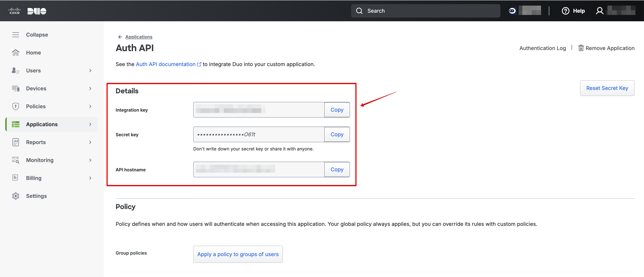Click inside the Search field
The height and width of the screenshot is (277, 644).
click(x=425, y=11)
